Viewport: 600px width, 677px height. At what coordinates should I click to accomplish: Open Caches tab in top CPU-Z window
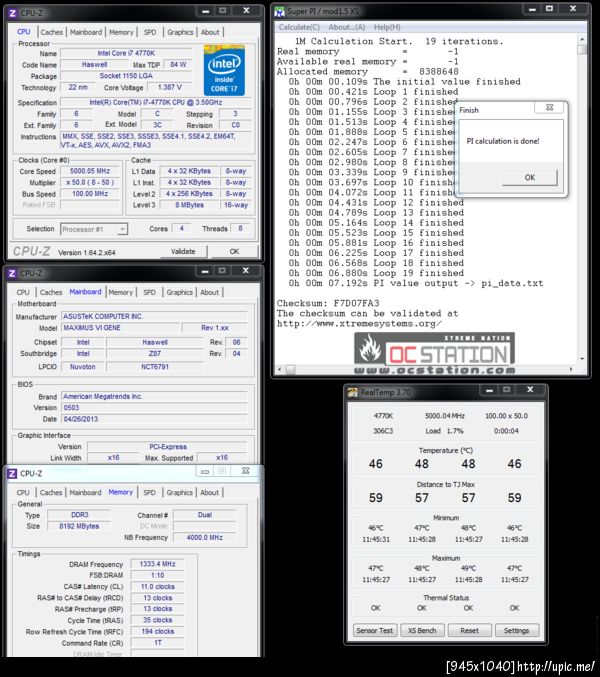pyautogui.click(x=52, y=32)
